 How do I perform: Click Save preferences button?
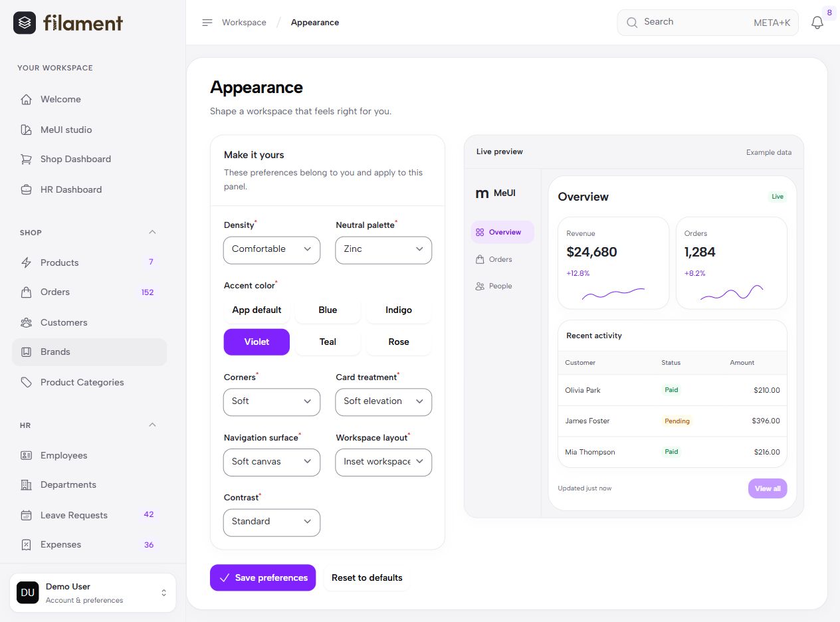click(x=263, y=577)
